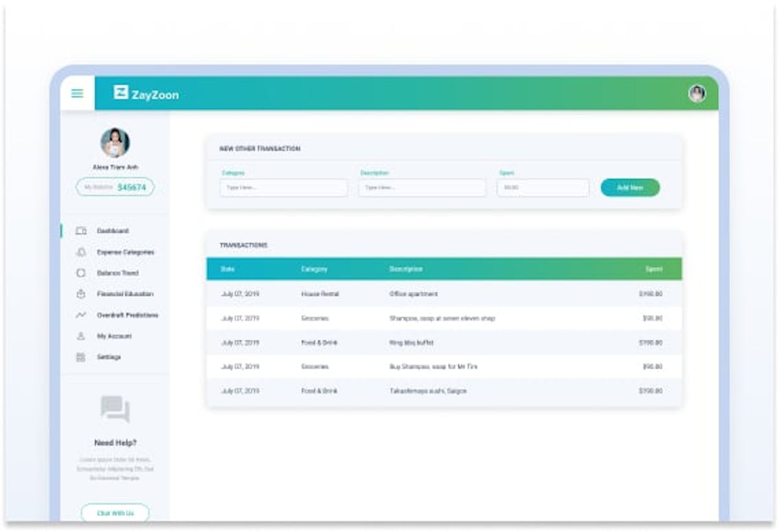The image size is (779, 532).
Task: Click the Date column header
Action: (227, 269)
